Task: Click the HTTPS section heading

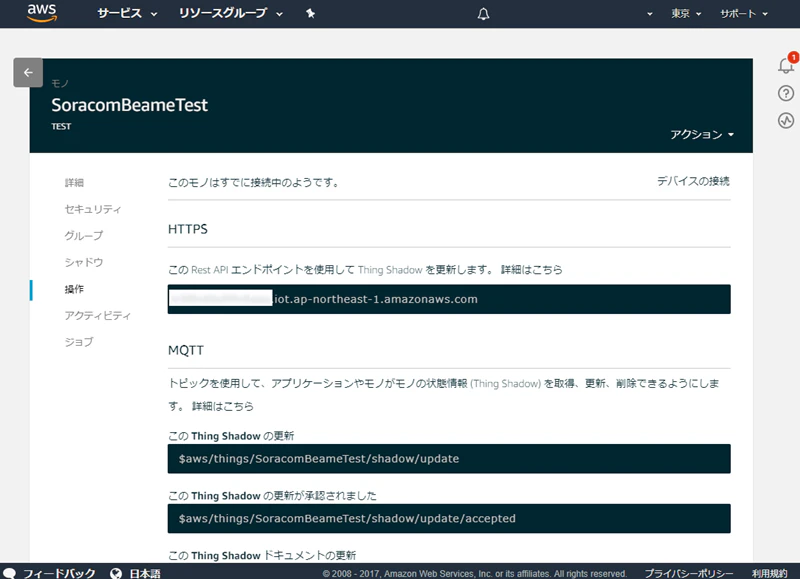Action: coord(188,229)
